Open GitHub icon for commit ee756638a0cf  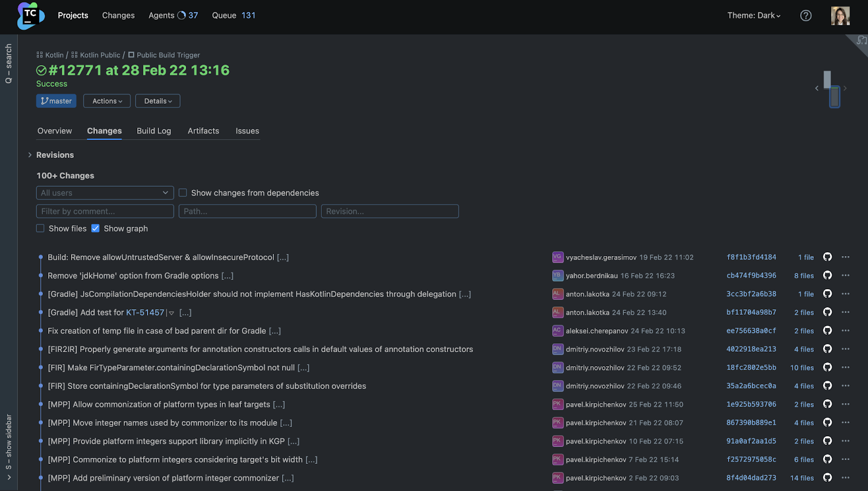click(x=827, y=331)
